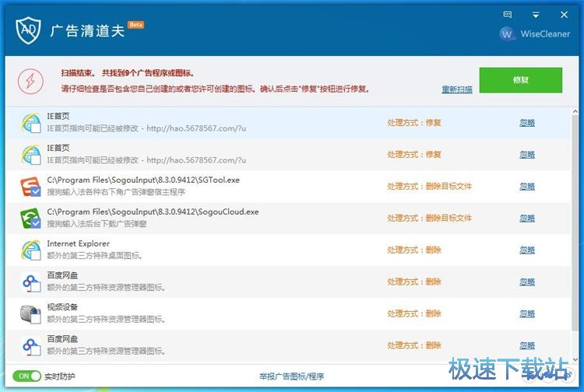Viewport: 584px width, 392px height.
Task: Click the AD shield logo icon
Action: coord(29,30)
